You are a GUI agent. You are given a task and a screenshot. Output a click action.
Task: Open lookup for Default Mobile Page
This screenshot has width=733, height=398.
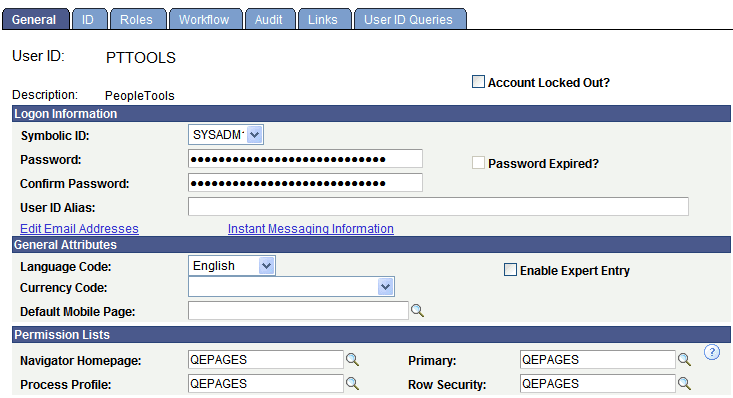click(417, 311)
